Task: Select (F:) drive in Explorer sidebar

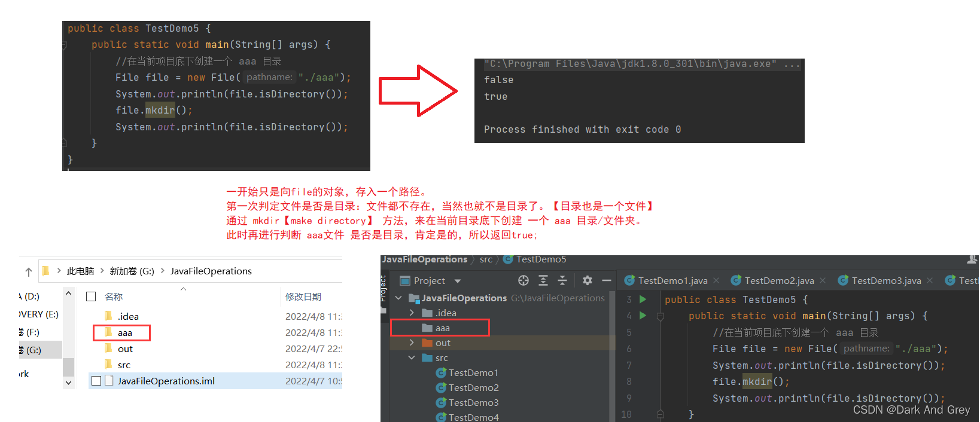Action: click(x=31, y=332)
